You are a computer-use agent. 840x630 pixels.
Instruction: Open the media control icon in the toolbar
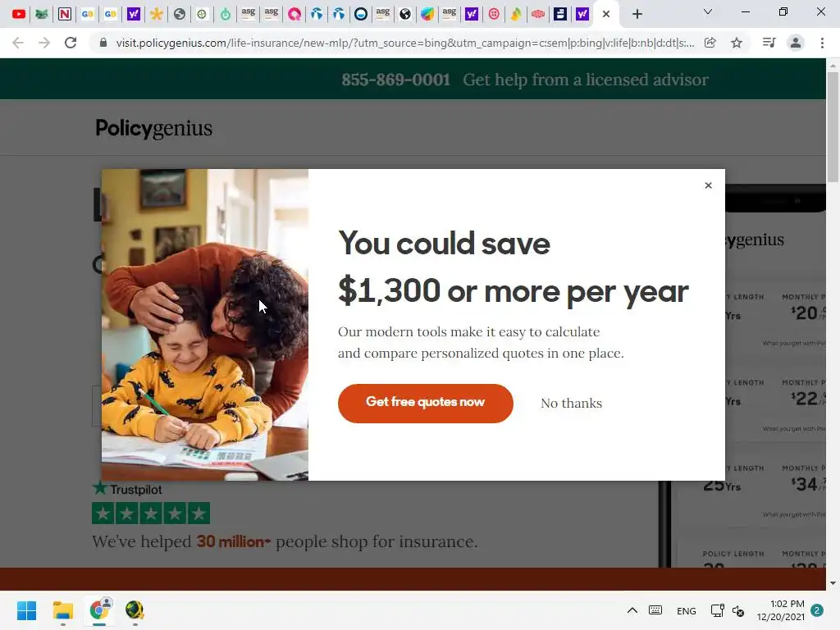[x=769, y=43]
